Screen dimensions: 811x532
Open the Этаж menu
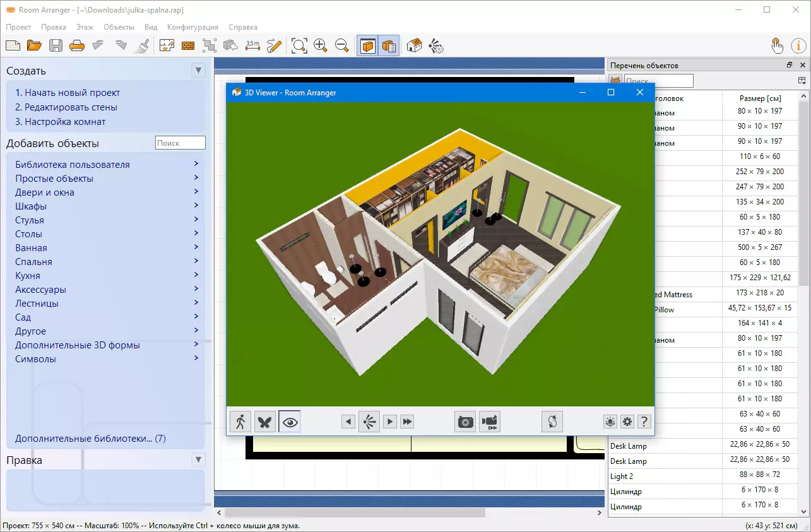click(85, 27)
